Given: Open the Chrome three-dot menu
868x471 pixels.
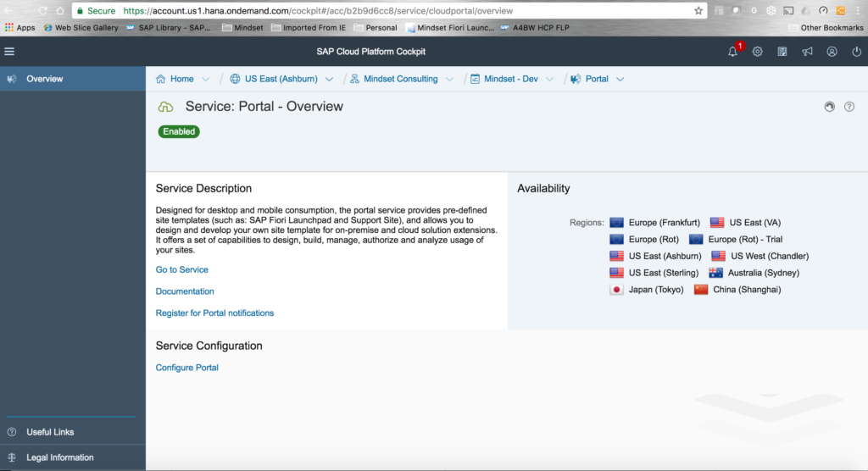Looking at the screenshot, I should coord(858,10).
